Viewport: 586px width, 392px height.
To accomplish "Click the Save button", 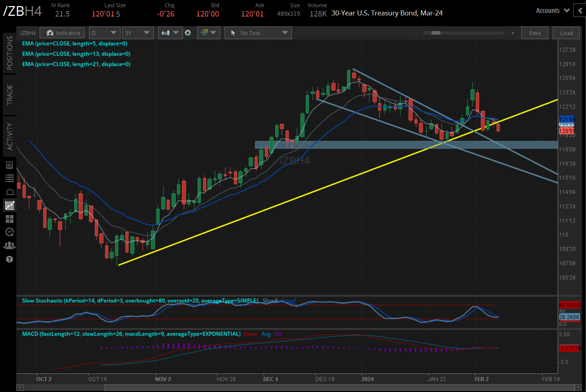I will (535, 33).
